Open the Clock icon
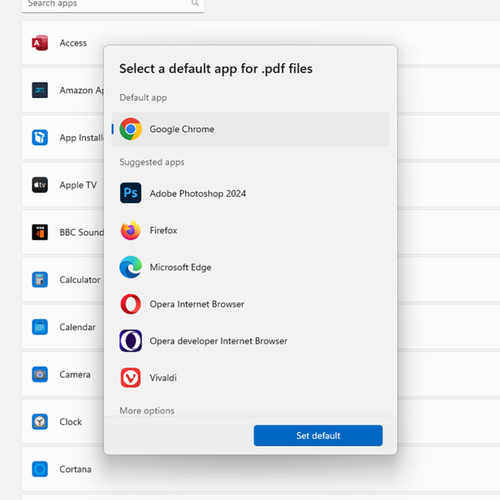The width and height of the screenshot is (500, 500). coord(40,422)
